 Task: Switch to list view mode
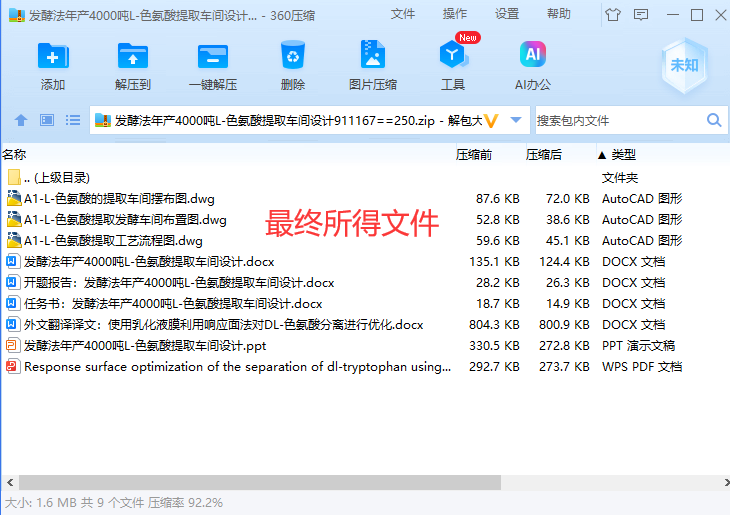point(73,121)
